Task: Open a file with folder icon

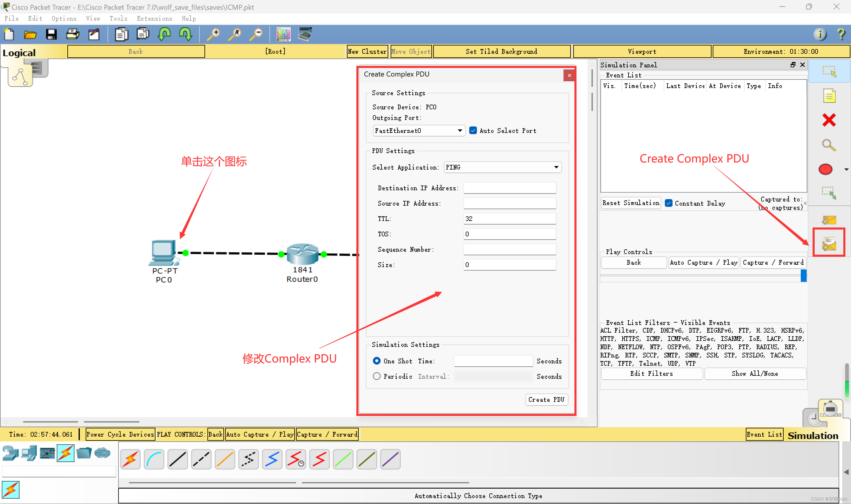Action: coord(30,34)
